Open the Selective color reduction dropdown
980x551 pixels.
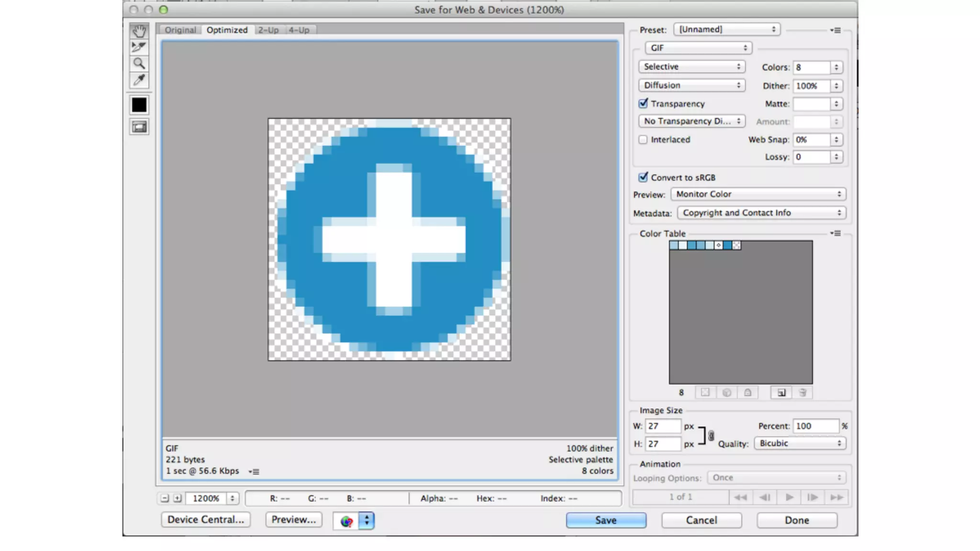(691, 66)
